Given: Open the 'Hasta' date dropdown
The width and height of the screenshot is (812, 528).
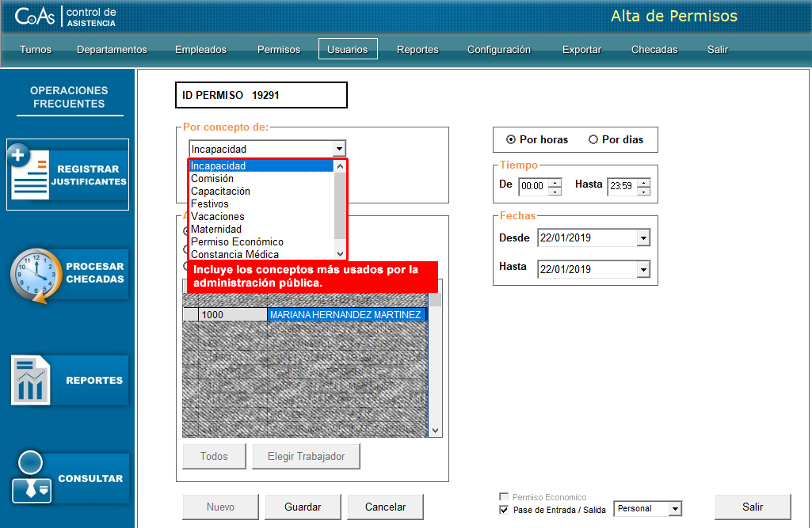Looking at the screenshot, I should tap(642, 270).
